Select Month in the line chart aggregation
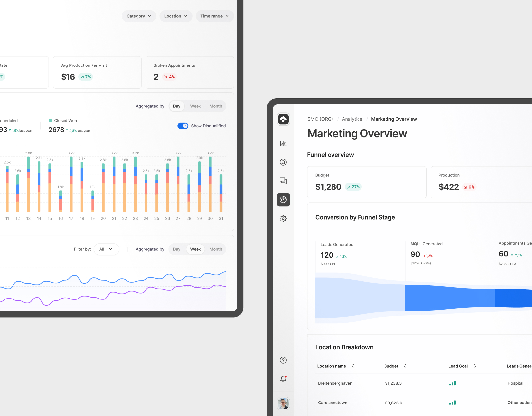 point(216,249)
